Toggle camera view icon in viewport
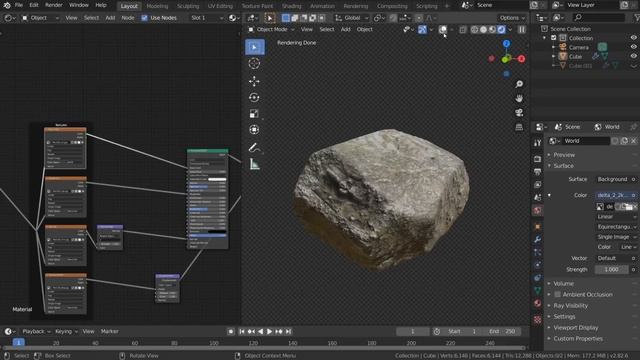Viewport: 640px width, 360px height. point(519,113)
